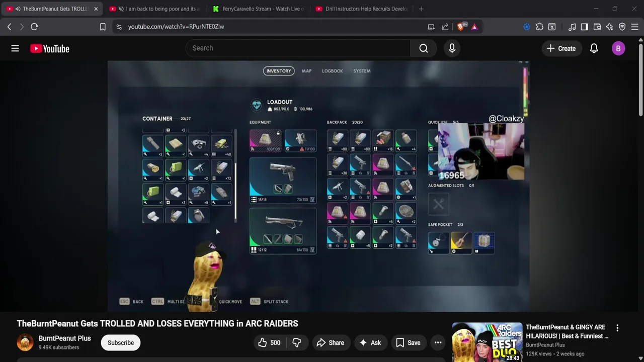This screenshot has width=644, height=362.
Task: Open recommended video 'TheBurntPeanut & GINGY ARE HILARIOUS'
Action: tap(567, 332)
